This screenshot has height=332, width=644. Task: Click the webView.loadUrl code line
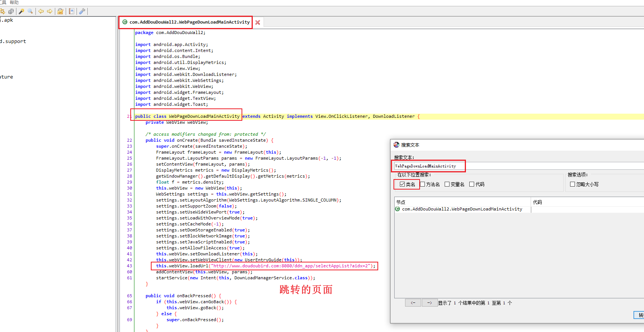[x=266, y=266]
